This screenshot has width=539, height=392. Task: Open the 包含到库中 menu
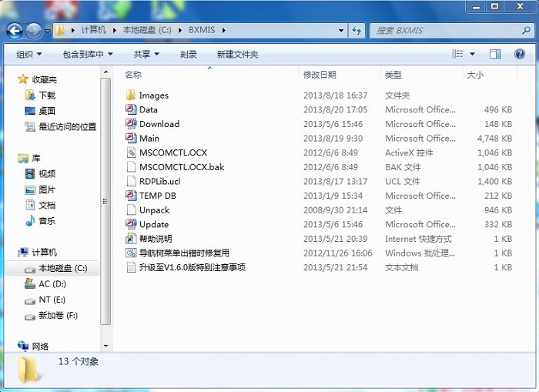pos(88,54)
